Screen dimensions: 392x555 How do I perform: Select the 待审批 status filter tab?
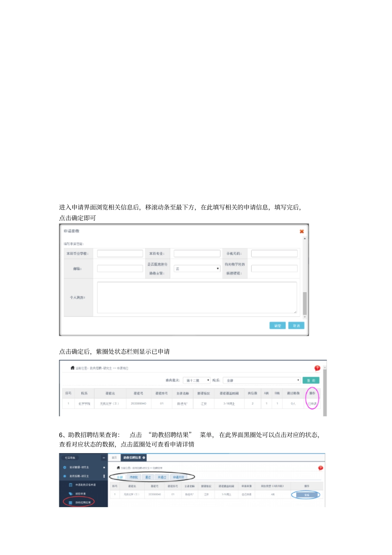[134, 477]
